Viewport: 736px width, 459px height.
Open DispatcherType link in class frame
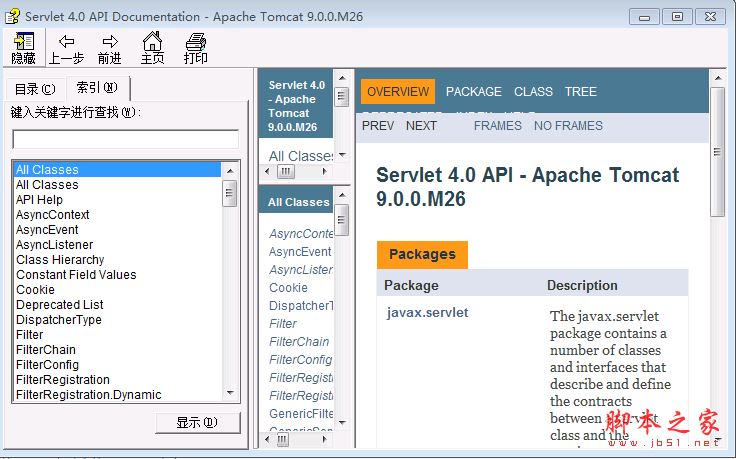pos(301,306)
